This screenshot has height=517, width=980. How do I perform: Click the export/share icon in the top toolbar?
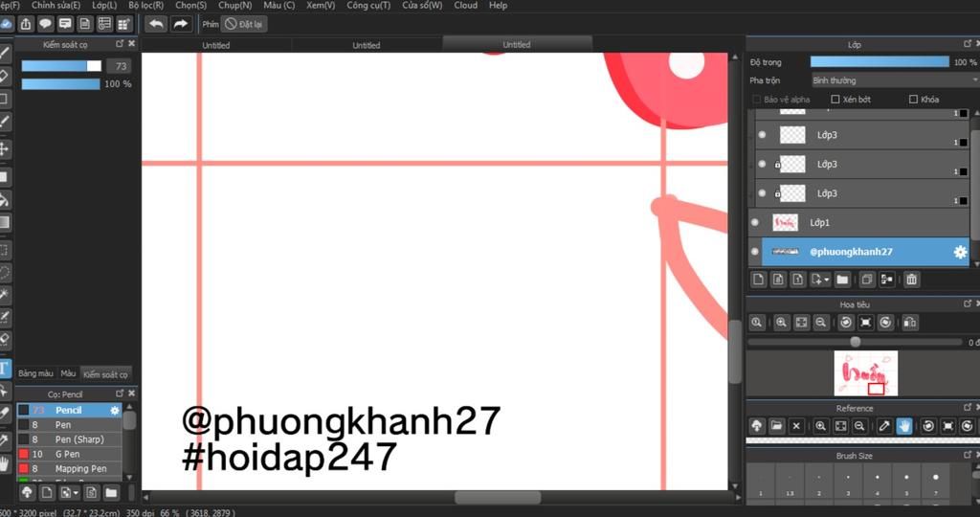click(26, 24)
